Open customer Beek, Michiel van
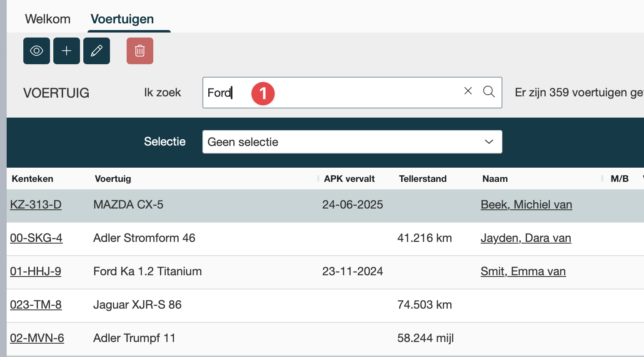The width and height of the screenshot is (644, 357). (x=526, y=205)
